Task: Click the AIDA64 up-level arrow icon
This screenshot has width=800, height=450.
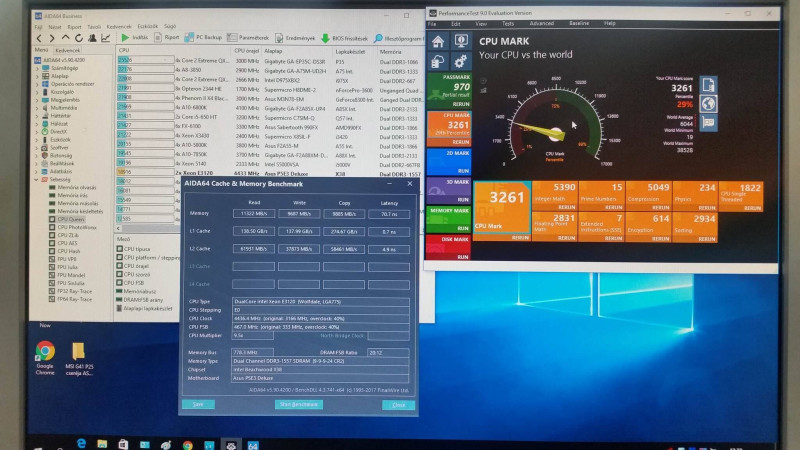Action: (x=65, y=38)
